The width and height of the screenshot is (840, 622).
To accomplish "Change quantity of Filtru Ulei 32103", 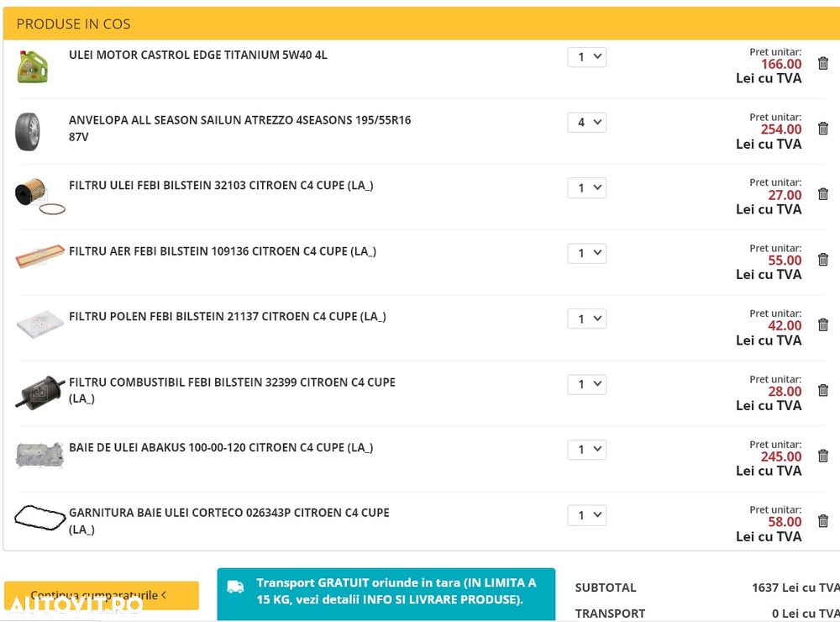I will (587, 187).
